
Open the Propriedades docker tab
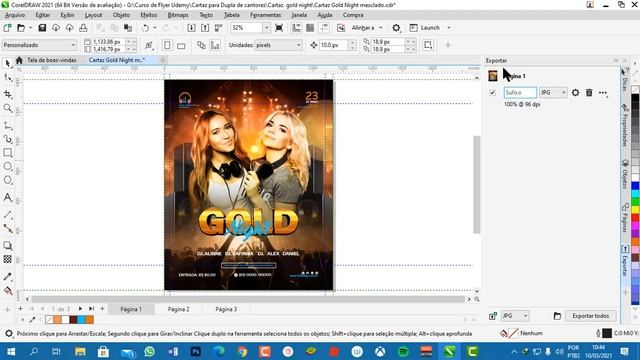coord(625,125)
